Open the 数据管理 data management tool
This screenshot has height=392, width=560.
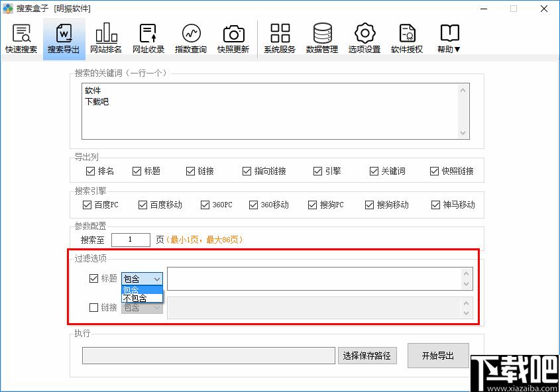coord(322,39)
